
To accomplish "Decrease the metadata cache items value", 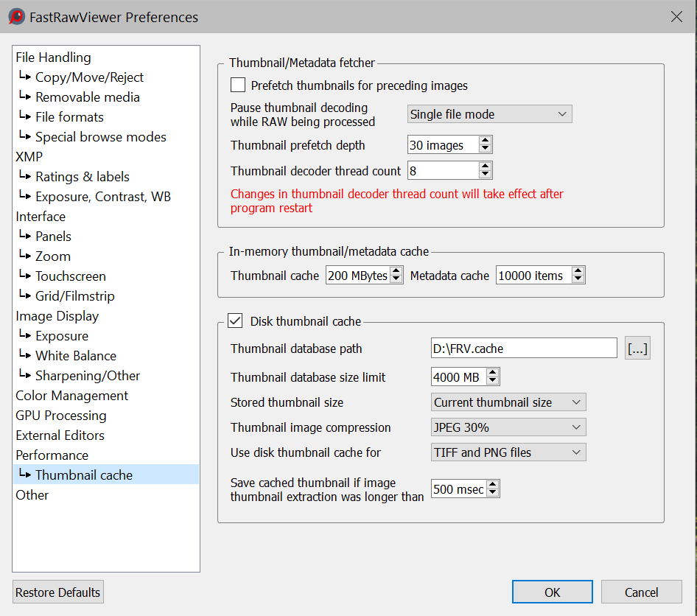I will 578,280.
